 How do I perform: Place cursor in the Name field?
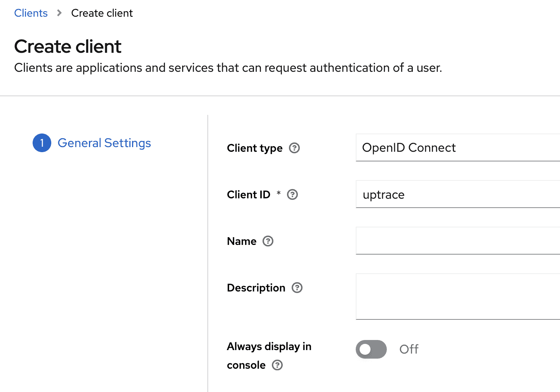447,241
